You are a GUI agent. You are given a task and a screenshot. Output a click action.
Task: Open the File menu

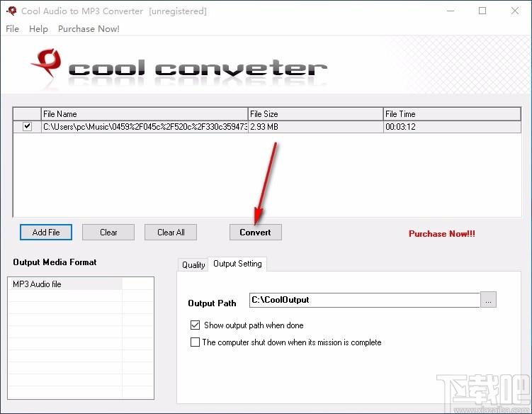(12, 29)
